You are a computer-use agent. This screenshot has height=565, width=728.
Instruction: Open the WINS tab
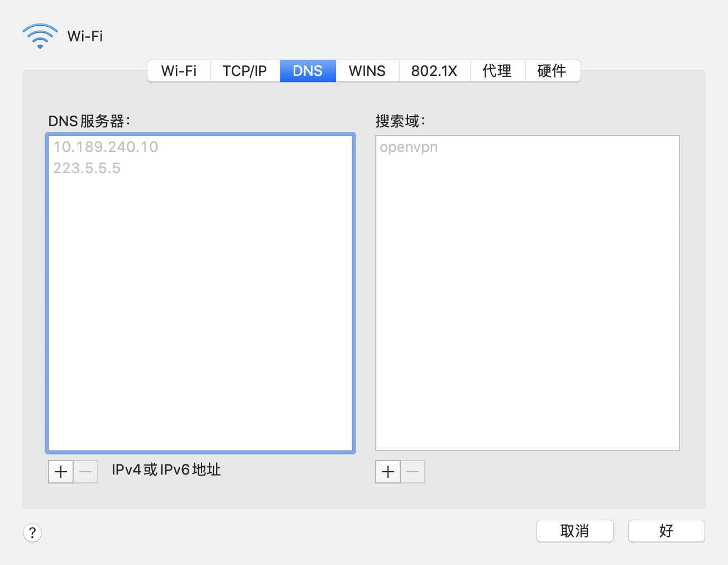coord(367,71)
